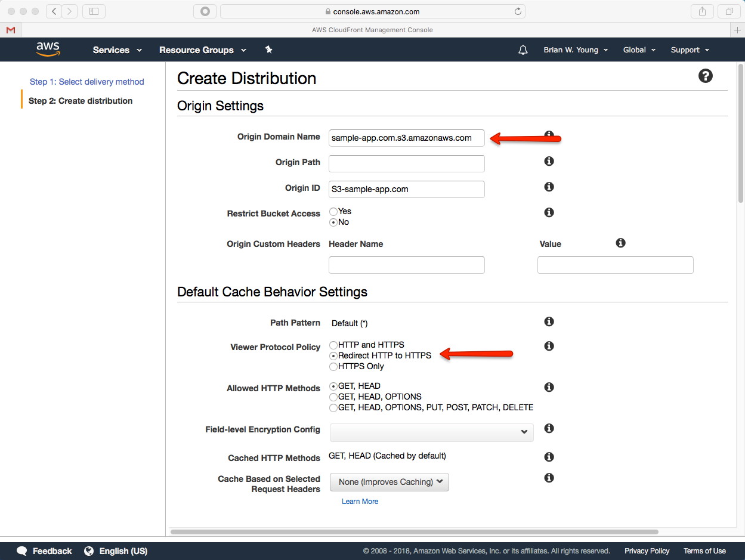
Task: Click the horizontal scrollbar at page bottom
Action: click(x=414, y=532)
